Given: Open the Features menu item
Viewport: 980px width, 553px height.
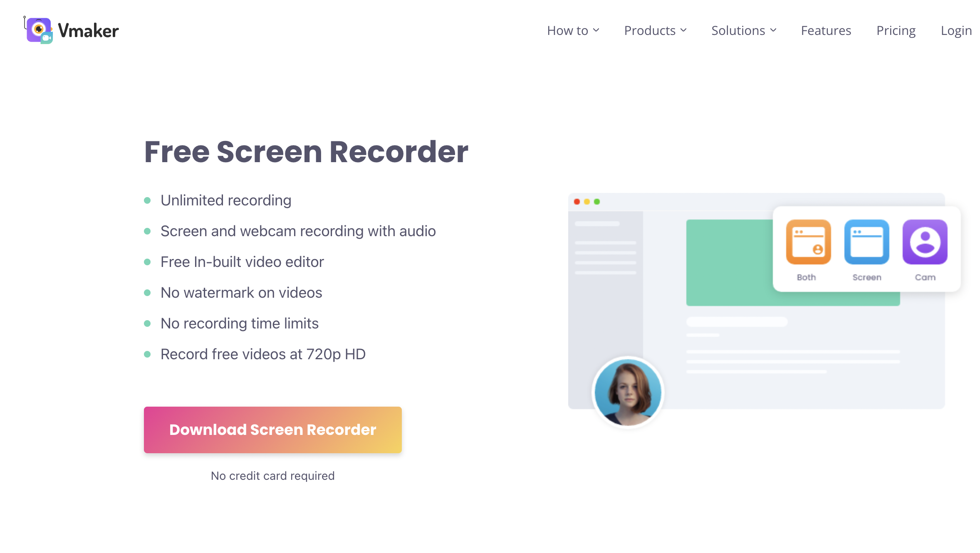Looking at the screenshot, I should pos(826,30).
